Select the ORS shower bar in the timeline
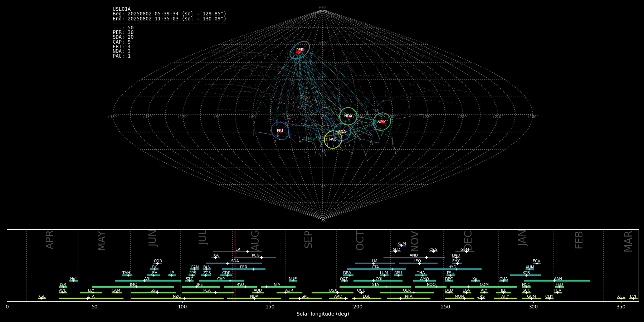644x322 pixels. click(x=433, y=252)
